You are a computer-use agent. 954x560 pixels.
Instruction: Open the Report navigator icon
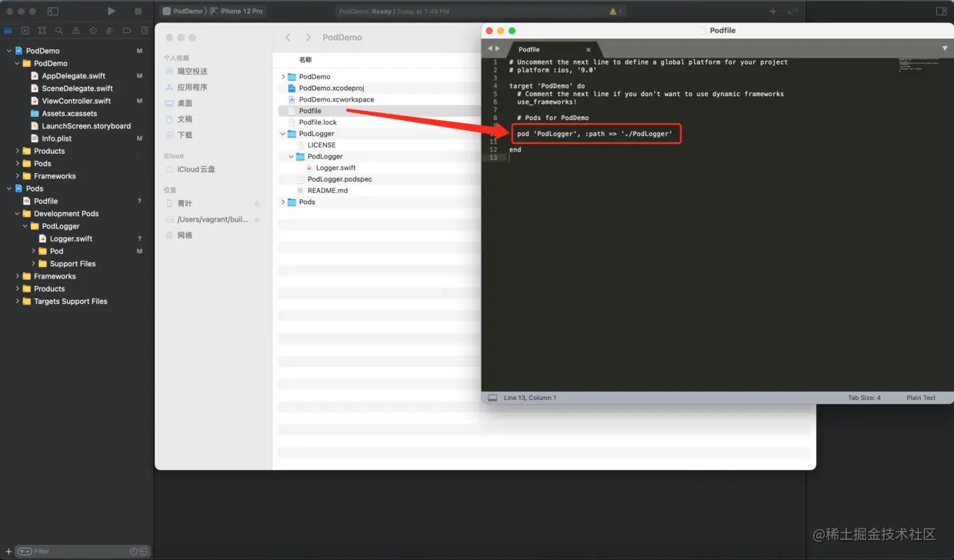pyautogui.click(x=144, y=31)
